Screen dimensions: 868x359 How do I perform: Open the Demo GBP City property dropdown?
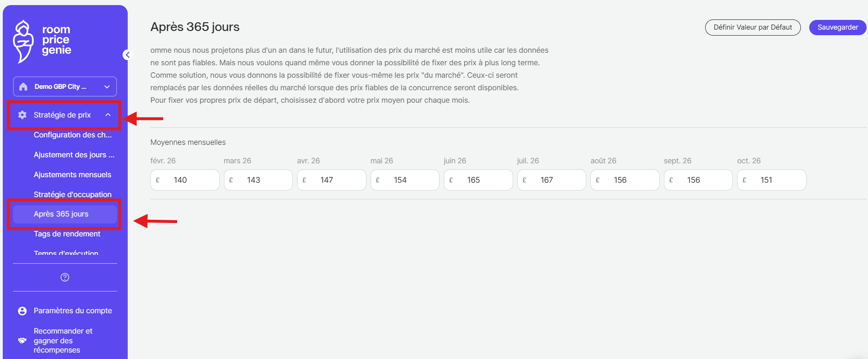click(x=107, y=87)
